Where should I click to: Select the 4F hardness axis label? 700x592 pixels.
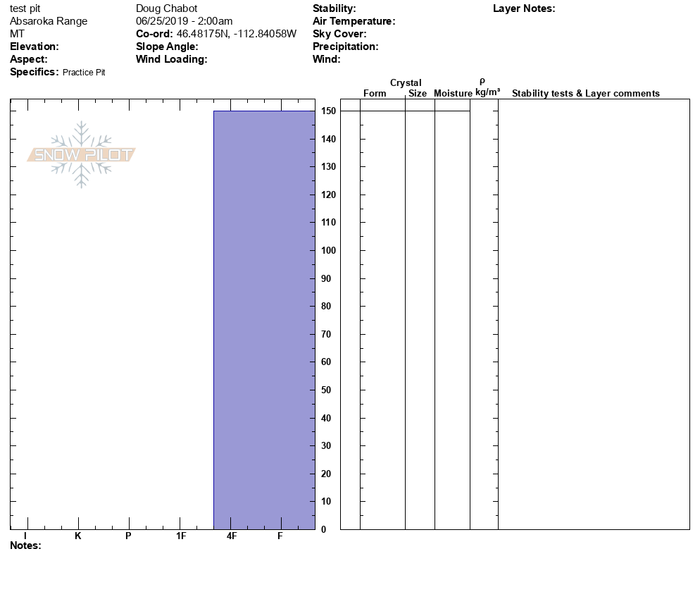tap(232, 536)
